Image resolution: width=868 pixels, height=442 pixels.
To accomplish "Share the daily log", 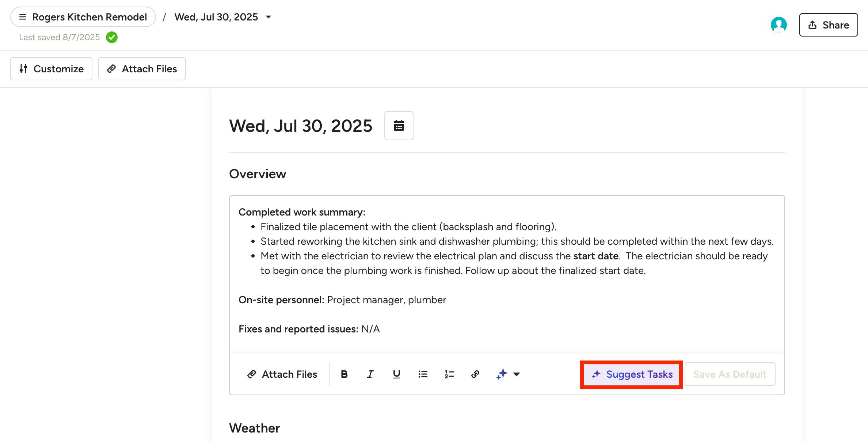I will point(828,25).
